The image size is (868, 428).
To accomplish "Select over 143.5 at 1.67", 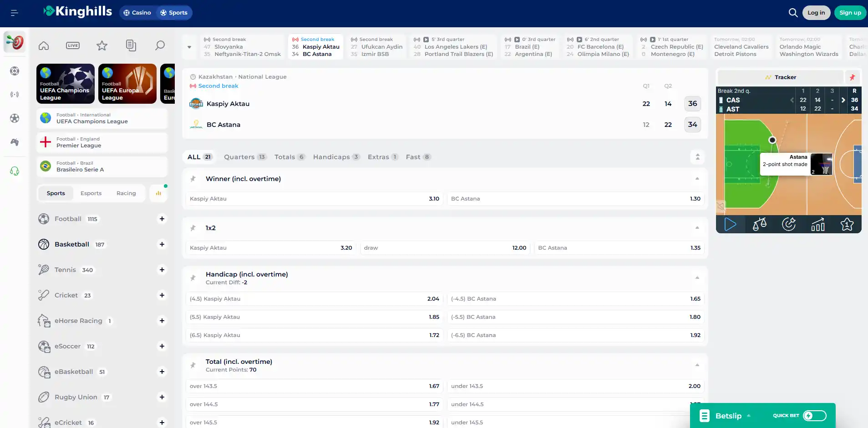I will click(x=315, y=386).
